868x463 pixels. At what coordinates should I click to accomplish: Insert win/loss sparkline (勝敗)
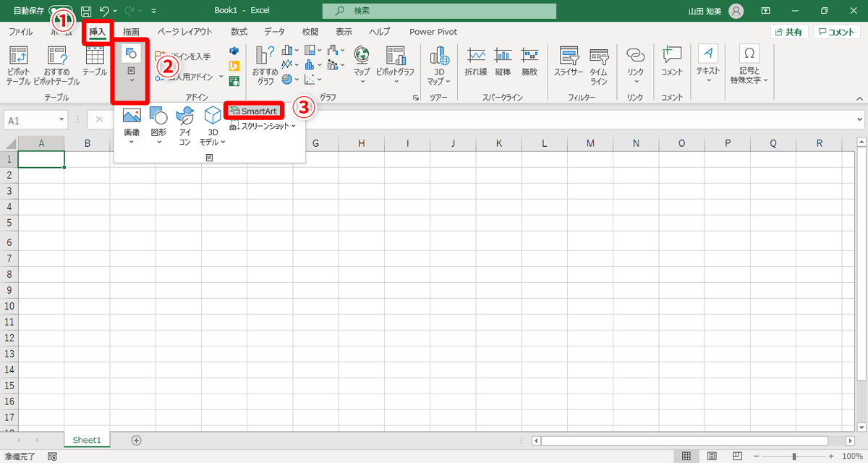click(529, 61)
